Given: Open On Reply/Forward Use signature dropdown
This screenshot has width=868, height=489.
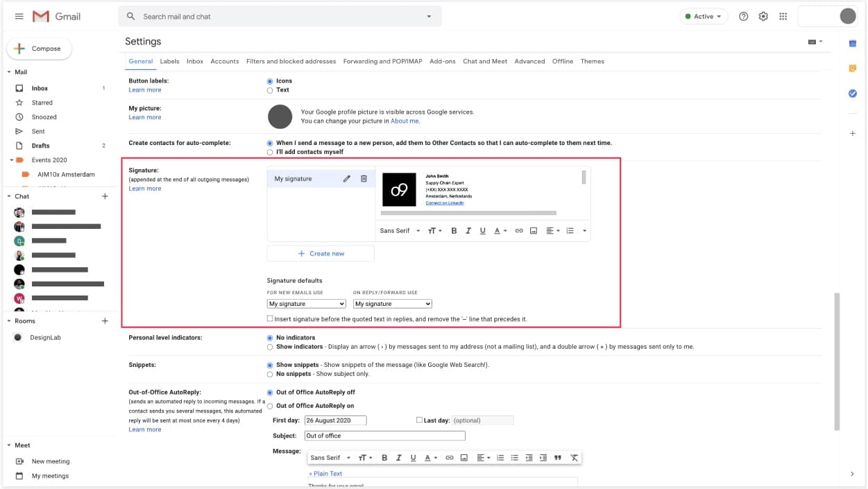Looking at the screenshot, I should coord(392,304).
